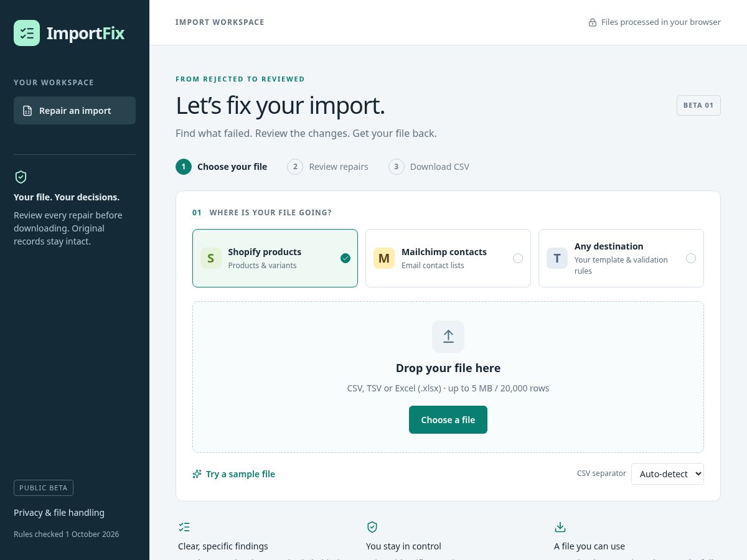Click the 'You stay in control' heading
This screenshot has height=560, width=747.
[x=403, y=546]
